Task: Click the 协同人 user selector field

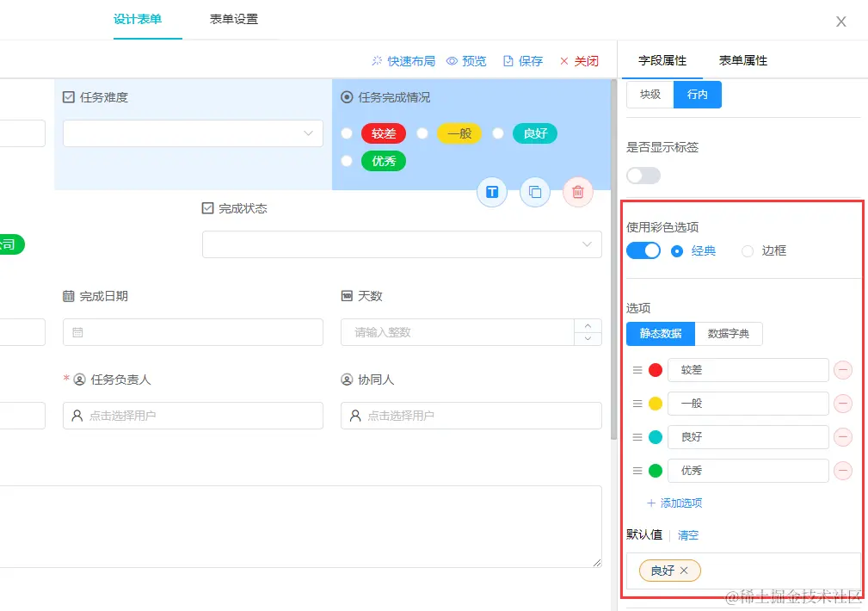Action: click(x=471, y=416)
